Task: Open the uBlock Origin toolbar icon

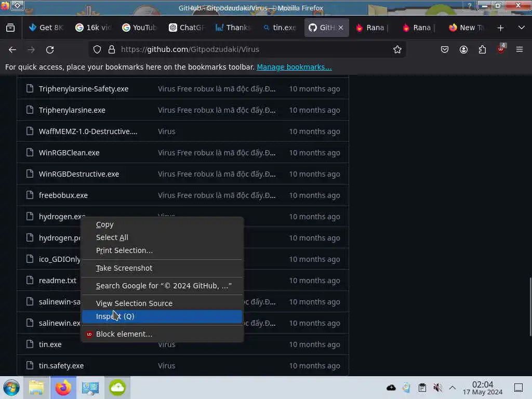Action: (501, 49)
